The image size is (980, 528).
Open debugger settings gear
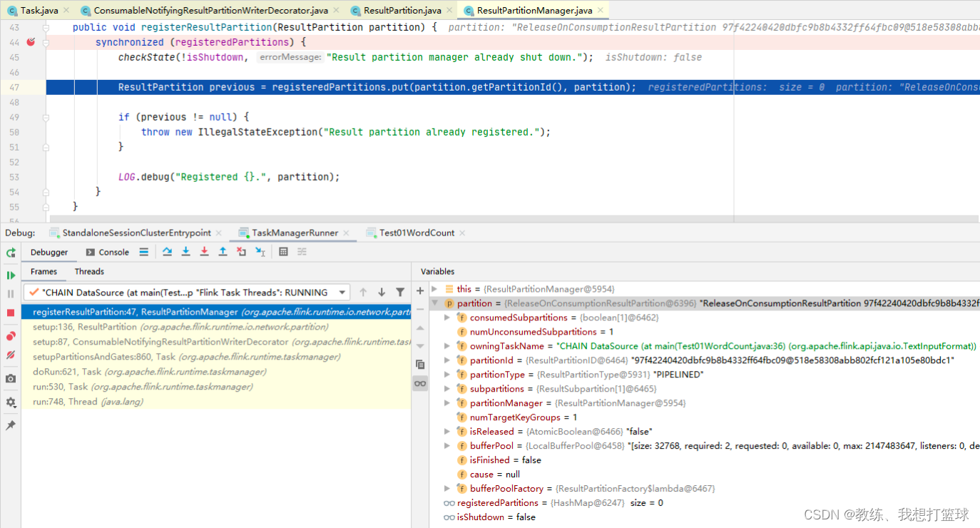[x=11, y=402]
